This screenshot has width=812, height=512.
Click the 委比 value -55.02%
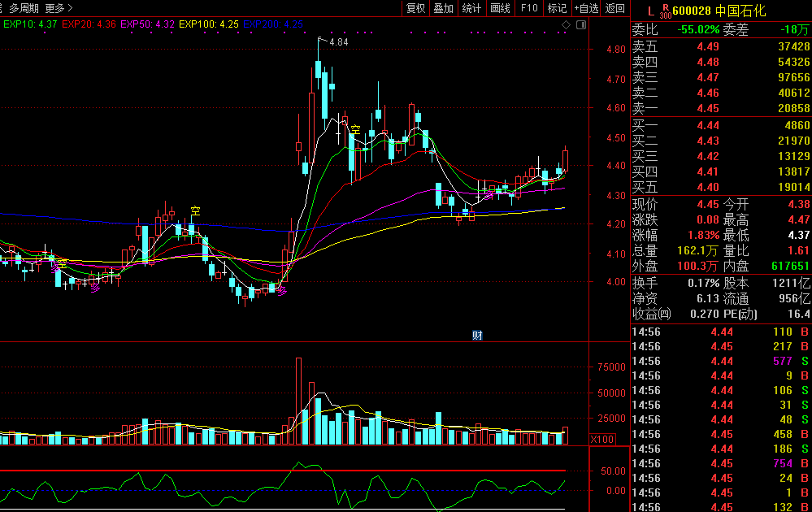click(698, 29)
